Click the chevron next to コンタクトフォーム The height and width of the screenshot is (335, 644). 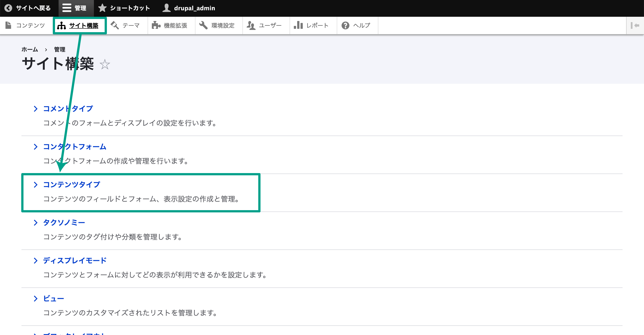[x=36, y=147]
